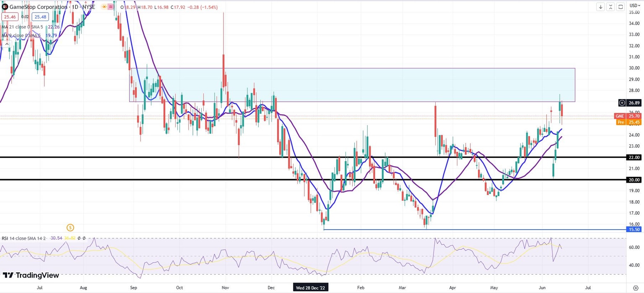Click the Wed 28 Dec '22 date label
Image resolution: width=644 pixels, height=293 pixels.
pos(310,288)
